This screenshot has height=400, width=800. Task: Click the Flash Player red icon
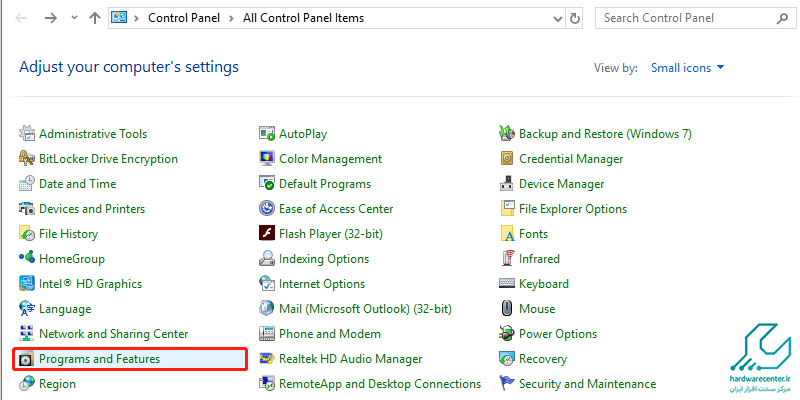pos(267,234)
